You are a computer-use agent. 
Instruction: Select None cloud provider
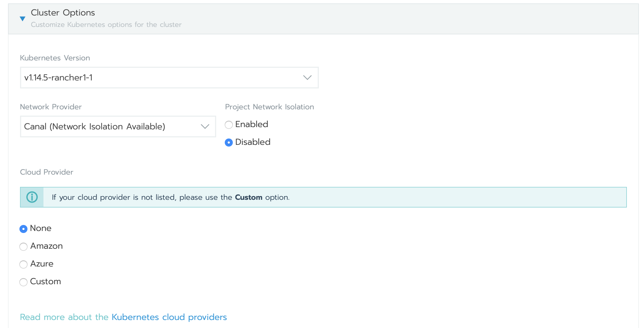pos(23,229)
